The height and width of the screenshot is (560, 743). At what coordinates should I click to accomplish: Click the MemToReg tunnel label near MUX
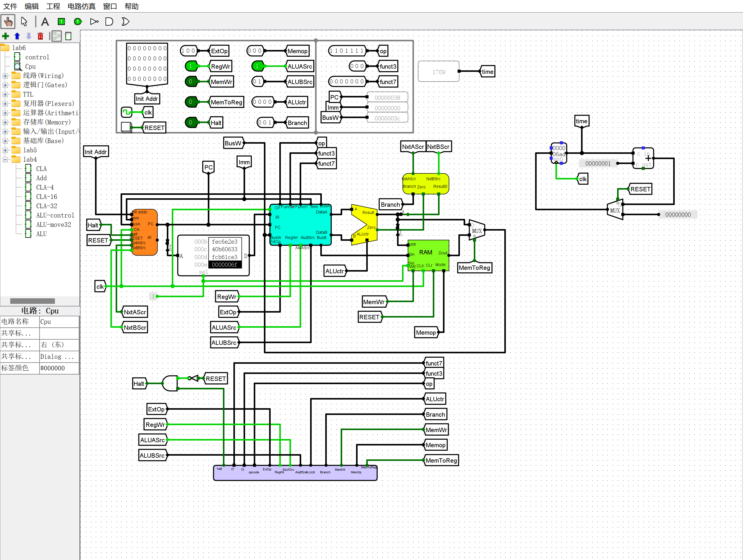click(474, 268)
